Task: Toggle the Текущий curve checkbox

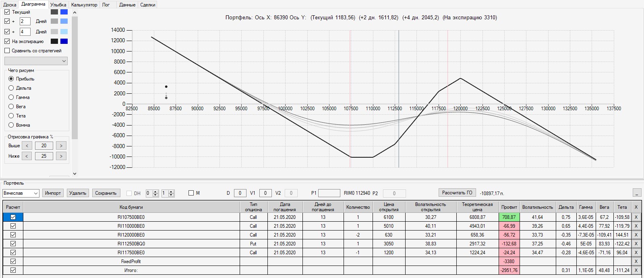Action: click(7, 12)
